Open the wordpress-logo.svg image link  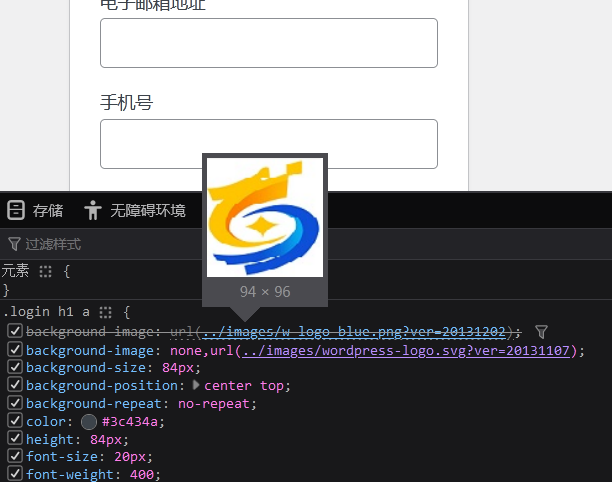(x=406, y=350)
